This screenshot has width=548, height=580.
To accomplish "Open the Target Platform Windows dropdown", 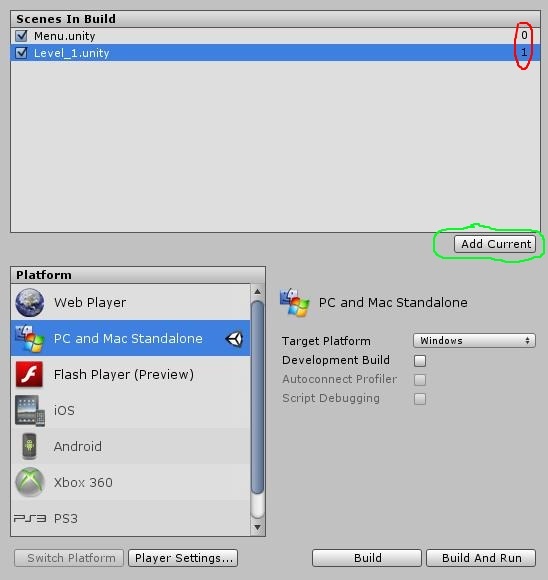I will [474, 340].
